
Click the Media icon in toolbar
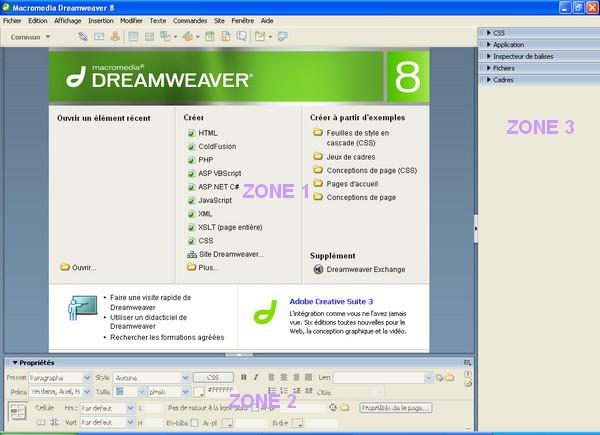[x=188, y=37]
